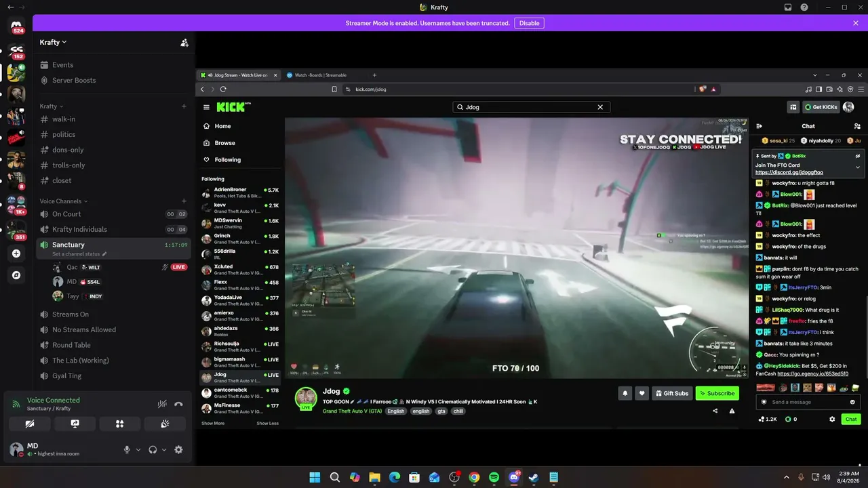Open Discord User Settings gear
Screen dimensions: 868x488
178,449
